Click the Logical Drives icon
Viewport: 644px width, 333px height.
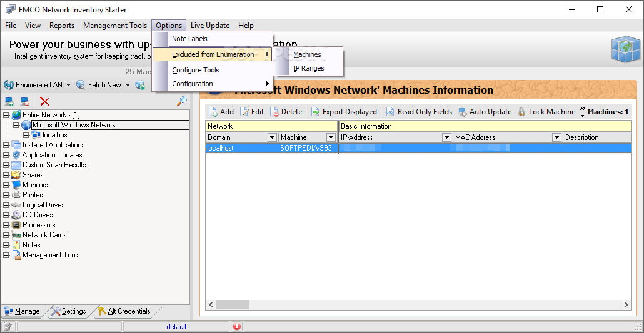[16, 205]
